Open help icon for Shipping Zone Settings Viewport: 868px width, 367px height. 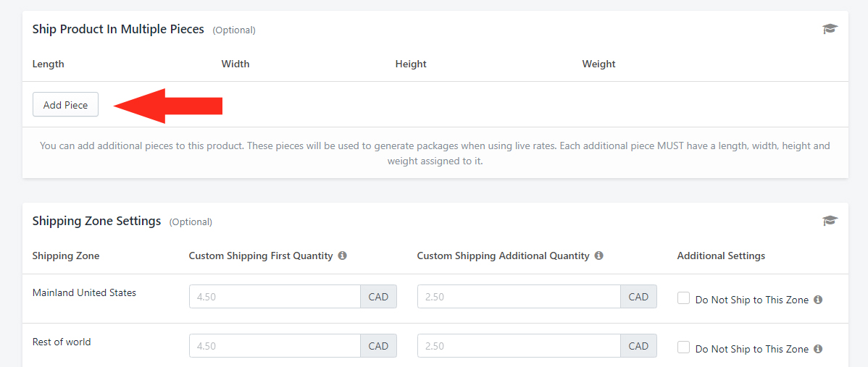coord(830,221)
